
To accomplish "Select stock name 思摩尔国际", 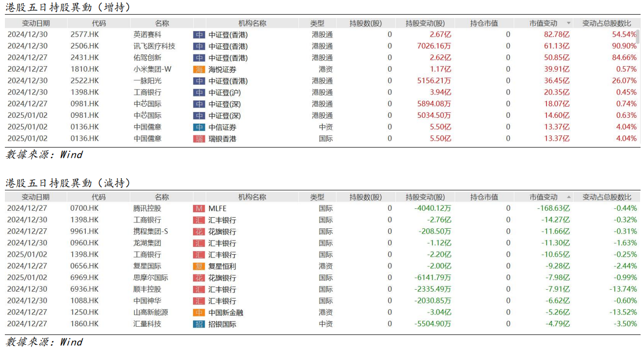I will [x=151, y=278].
